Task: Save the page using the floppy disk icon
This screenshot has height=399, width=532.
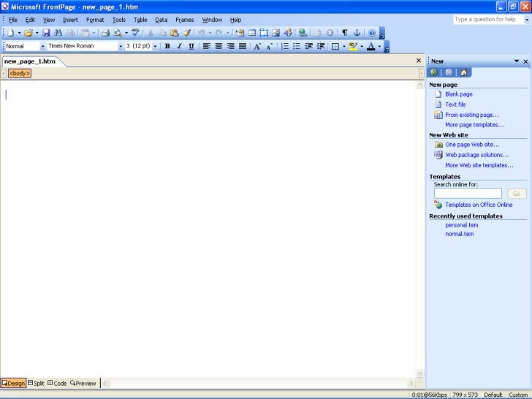Action: coord(46,33)
